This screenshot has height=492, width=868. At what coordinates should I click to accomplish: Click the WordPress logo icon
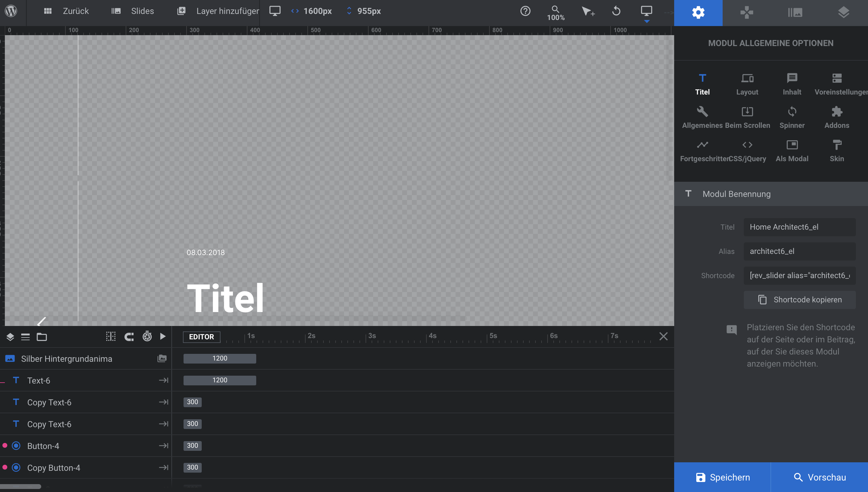[11, 11]
